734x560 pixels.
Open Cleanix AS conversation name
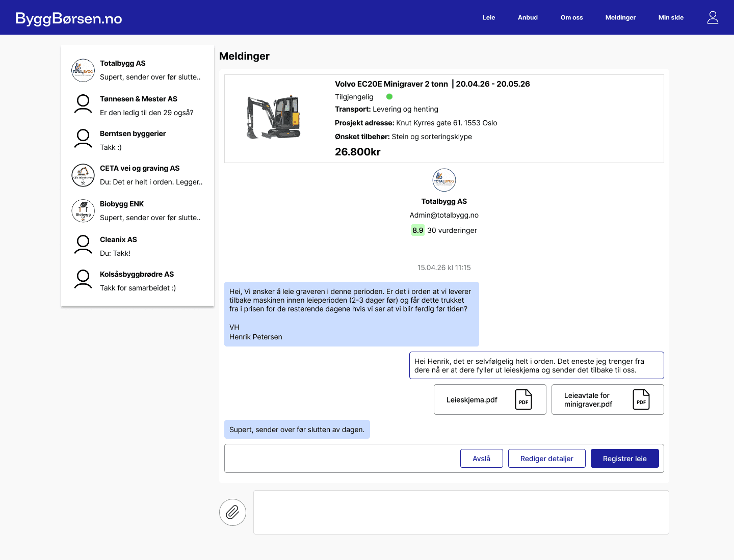point(118,239)
